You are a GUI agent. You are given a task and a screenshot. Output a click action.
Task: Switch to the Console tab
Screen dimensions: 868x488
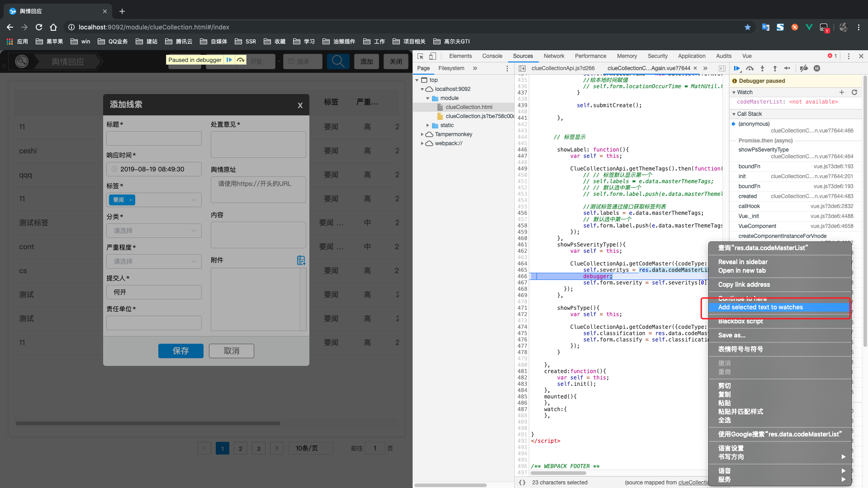click(x=492, y=56)
